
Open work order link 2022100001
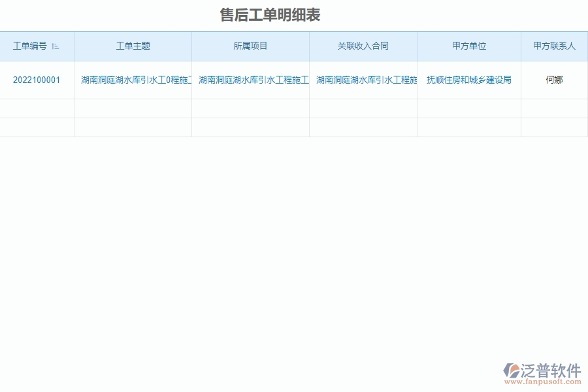pyautogui.click(x=36, y=80)
